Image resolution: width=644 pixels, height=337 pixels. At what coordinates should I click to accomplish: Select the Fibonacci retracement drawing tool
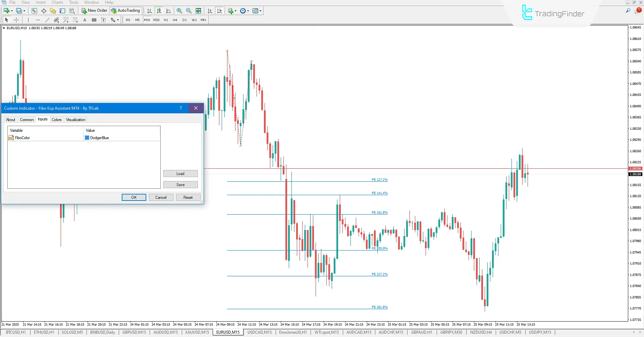(66, 20)
